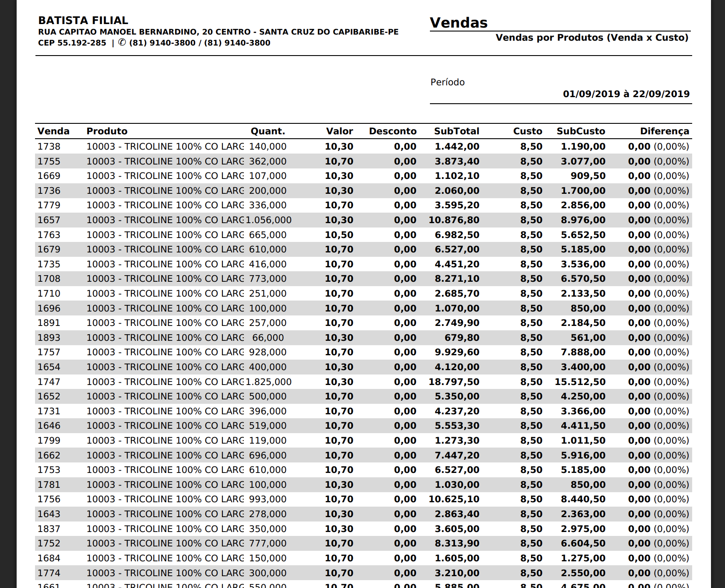Click the SubCusto column header
Image resolution: width=725 pixels, height=588 pixels.
click(581, 131)
